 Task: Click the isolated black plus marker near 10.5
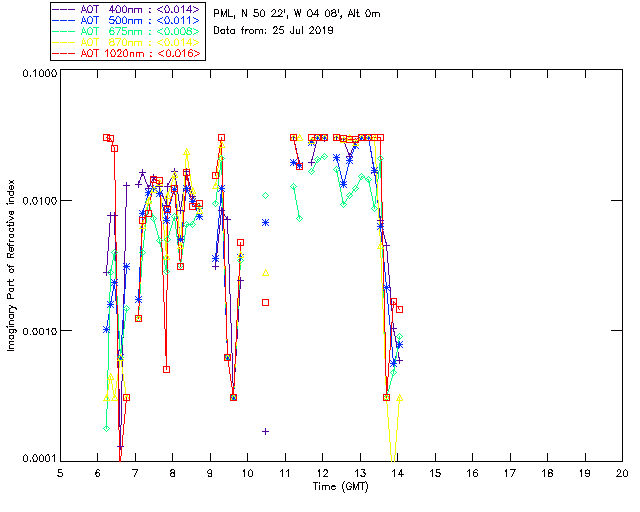click(265, 431)
